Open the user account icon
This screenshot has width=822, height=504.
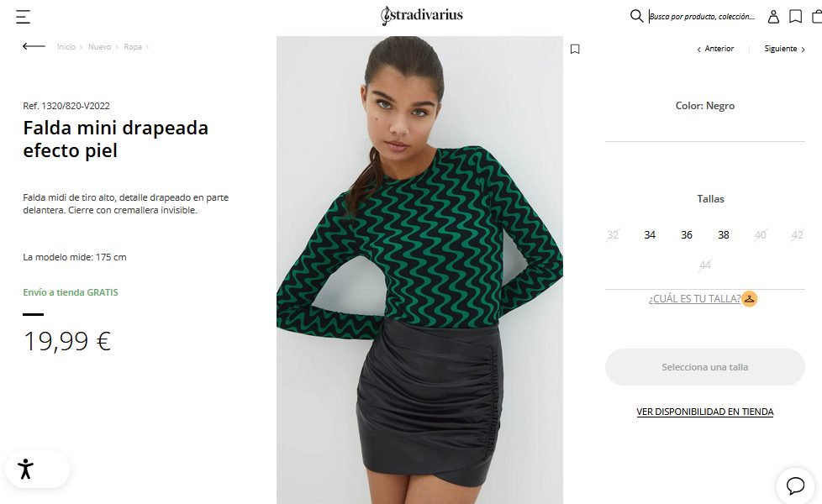[773, 17]
